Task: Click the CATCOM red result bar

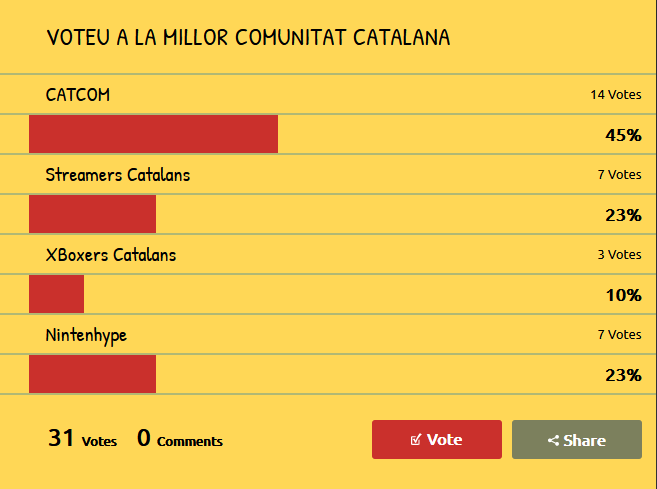Action: point(153,134)
